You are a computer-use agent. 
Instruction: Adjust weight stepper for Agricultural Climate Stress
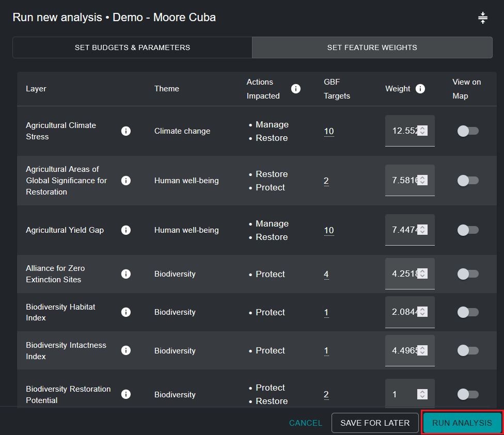tap(422, 131)
